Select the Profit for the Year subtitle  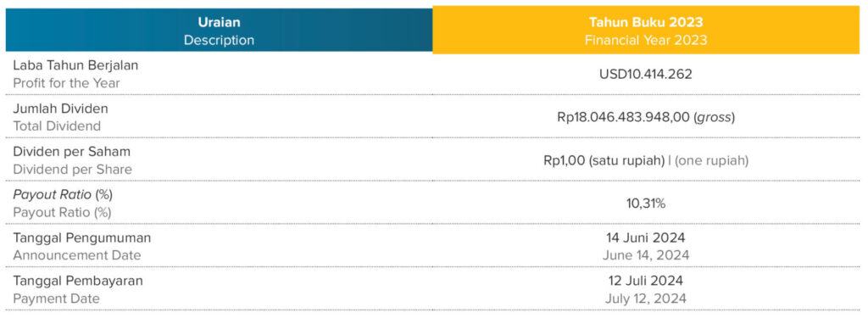pyautogui.click(x=66, y=83)
